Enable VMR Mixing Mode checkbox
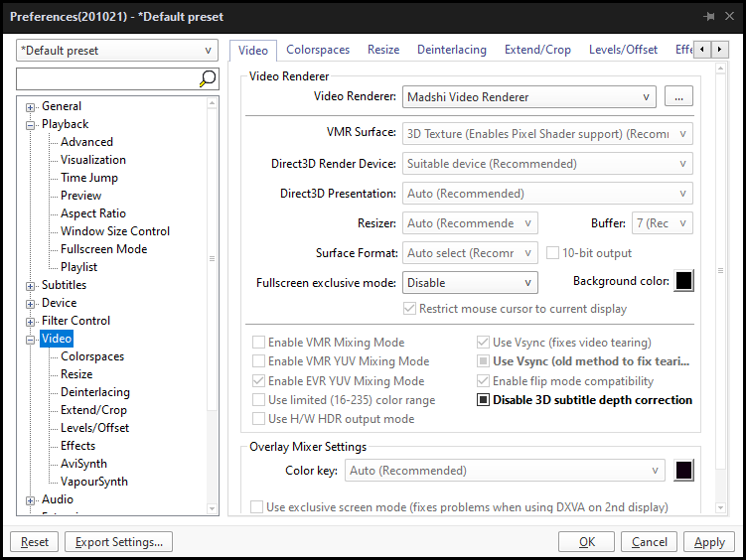746x560 pixels. 258,343
